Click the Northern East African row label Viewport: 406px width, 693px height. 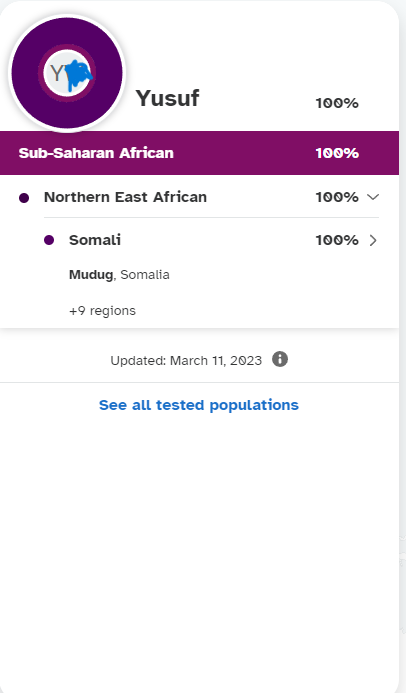point(125,197)
